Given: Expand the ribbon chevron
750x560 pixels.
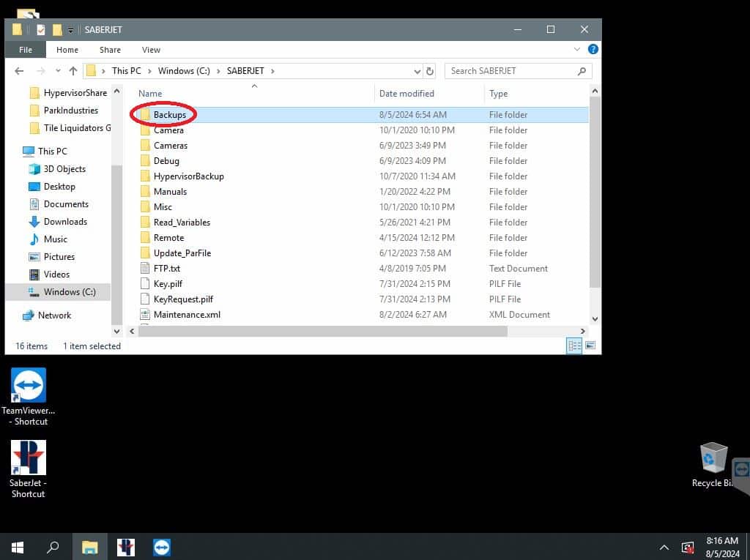Looking at the screenshot, I should (x=577, y=49).
